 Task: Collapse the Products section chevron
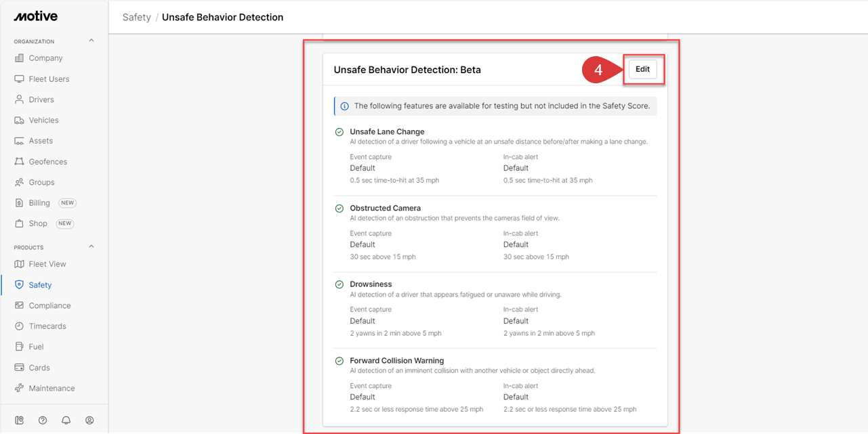click(91, 247)
